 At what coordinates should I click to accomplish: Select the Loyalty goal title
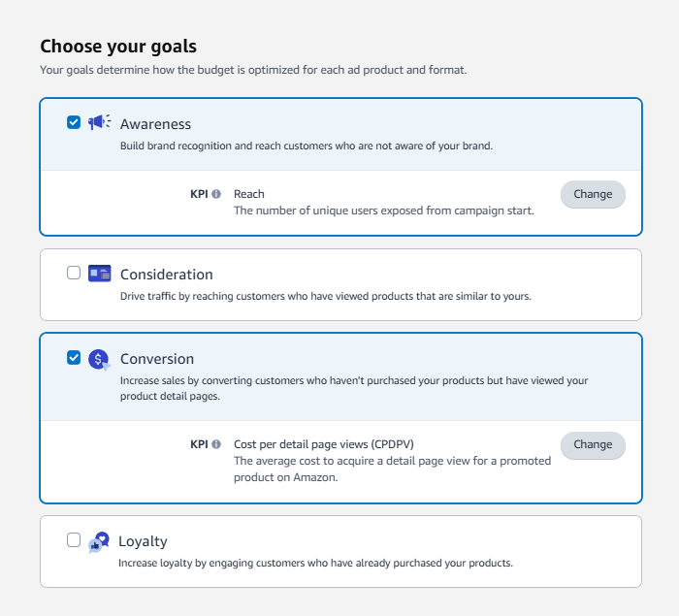coord(143,541)
